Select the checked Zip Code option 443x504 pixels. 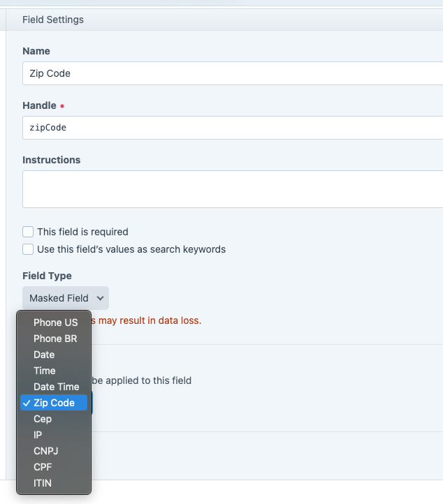coord(54,402)
